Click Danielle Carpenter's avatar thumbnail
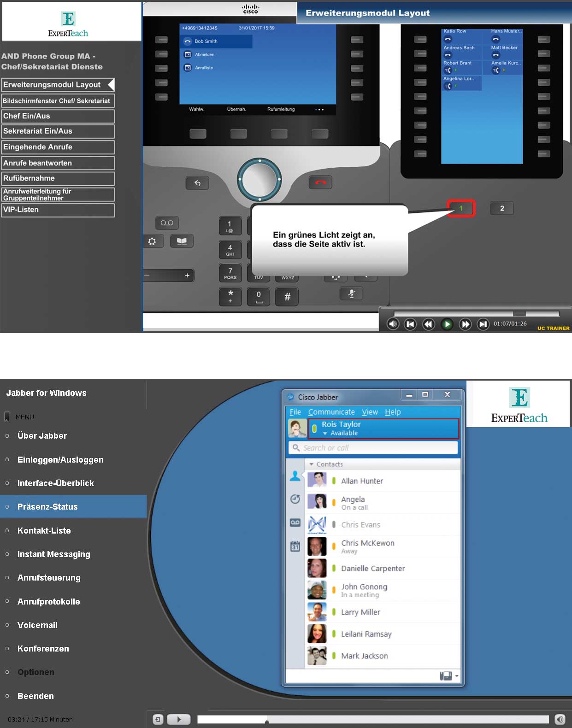This screenshot has height=728, width=572. [x=317, y=568]
